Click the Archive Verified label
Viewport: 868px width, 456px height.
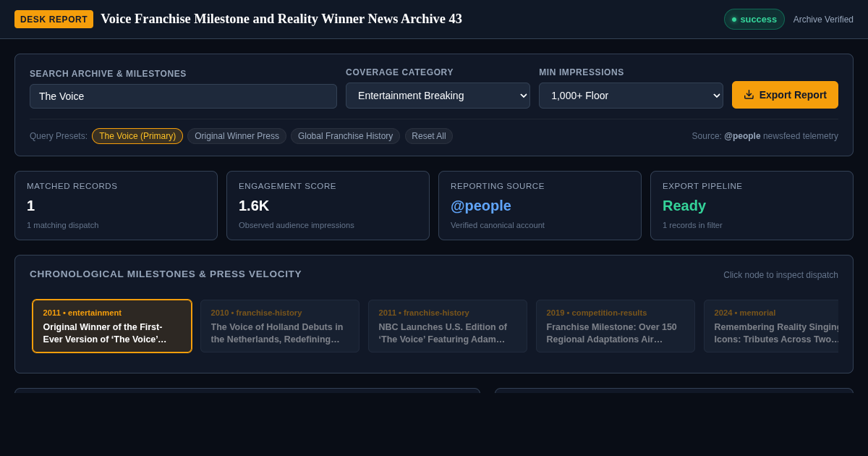(x=823, y=20)
